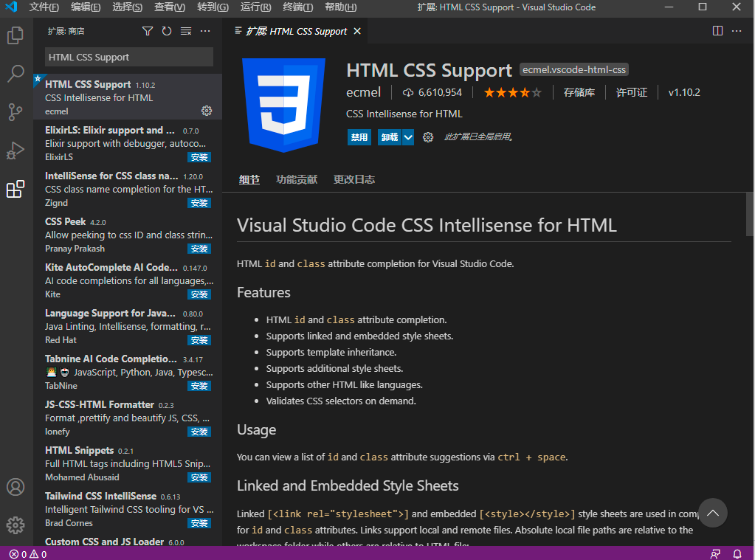Open the 终端(T) menu

tap(297, 7)
